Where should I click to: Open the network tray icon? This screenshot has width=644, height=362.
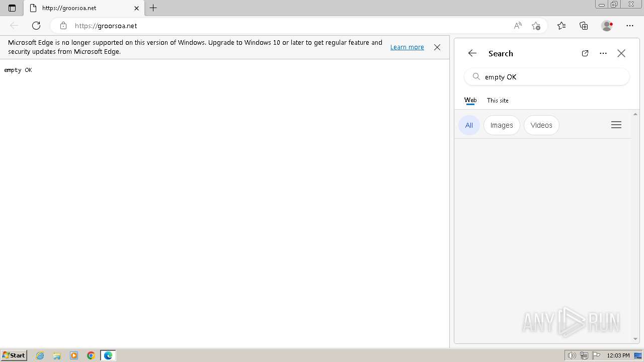(584, 355)
